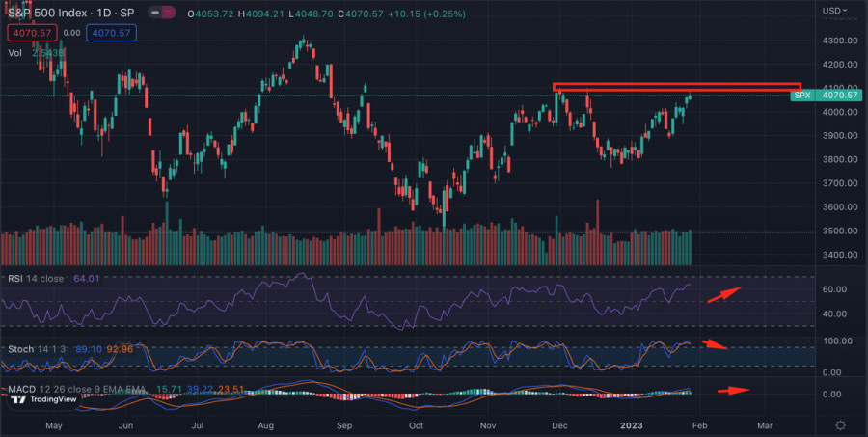Click the magenta pill icon beside the symbol
Screen dimensions: 868x437
tap(169, 13)
